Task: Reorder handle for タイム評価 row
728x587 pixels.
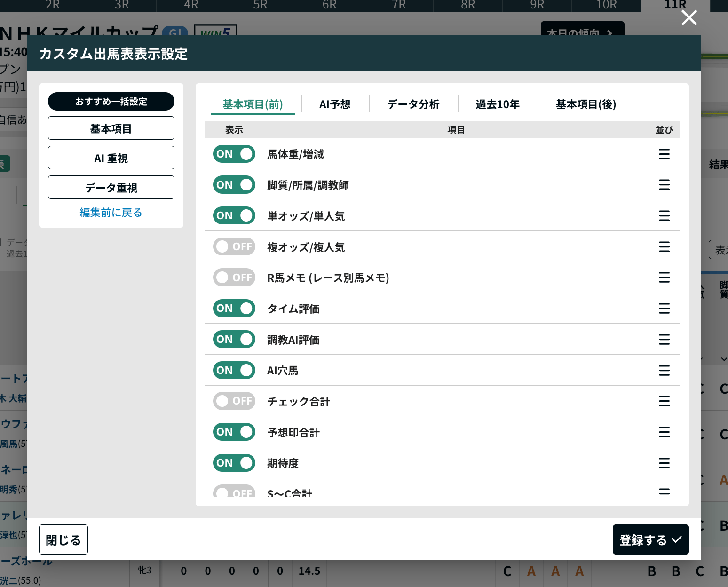Action: pyautogui.click(x=664, y=308)
